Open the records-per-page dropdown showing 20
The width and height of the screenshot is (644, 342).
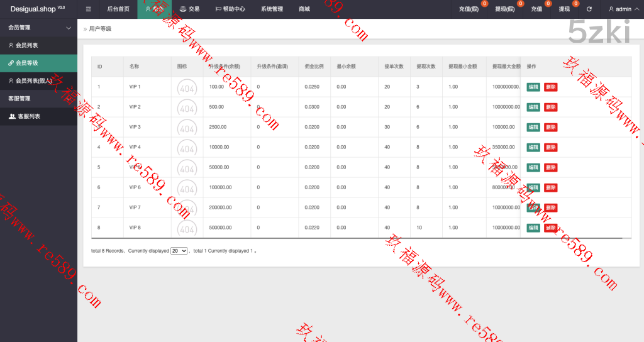point(179,251)
